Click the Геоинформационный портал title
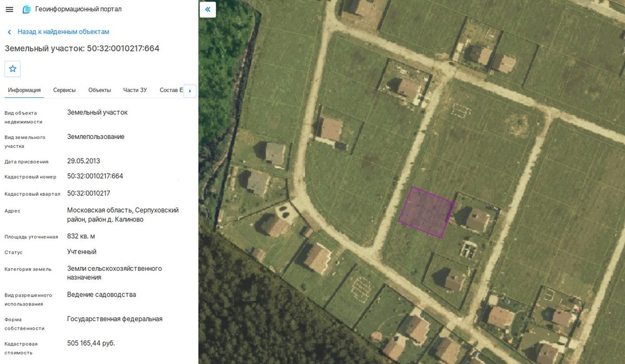The height and width of the screenshot is (364, 625). tap(79, 9)
